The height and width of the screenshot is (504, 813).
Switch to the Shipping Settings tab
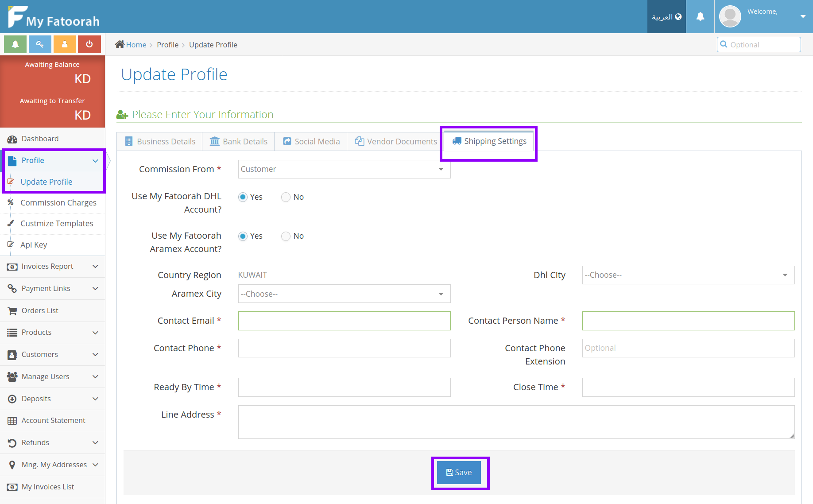[x=489, y=141]
